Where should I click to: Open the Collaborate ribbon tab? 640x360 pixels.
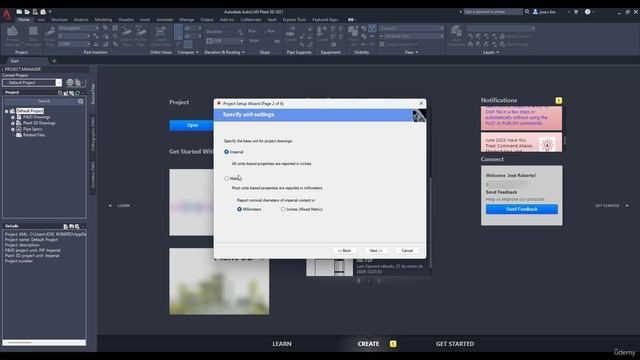251,20
